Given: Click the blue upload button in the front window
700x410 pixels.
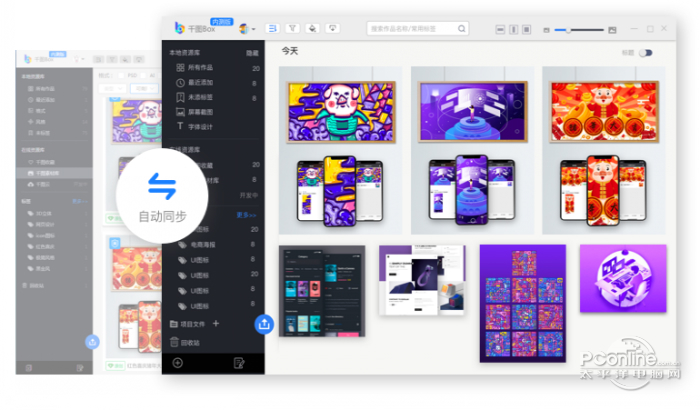Looking at the screenshot, I should pyautogui.click(x=264, y=324).
